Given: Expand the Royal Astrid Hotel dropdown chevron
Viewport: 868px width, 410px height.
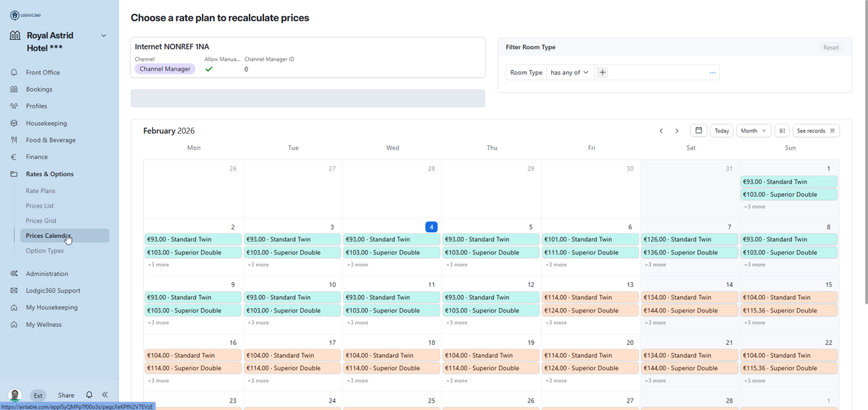Looking at the screenshot, I should pos(103,35).
